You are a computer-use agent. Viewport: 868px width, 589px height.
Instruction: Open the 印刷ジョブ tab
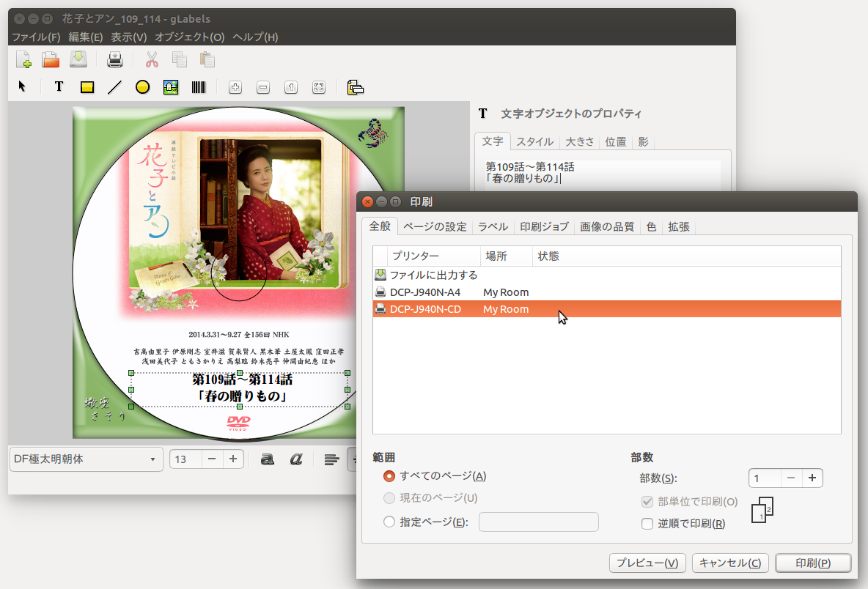(x=544, y=227)
